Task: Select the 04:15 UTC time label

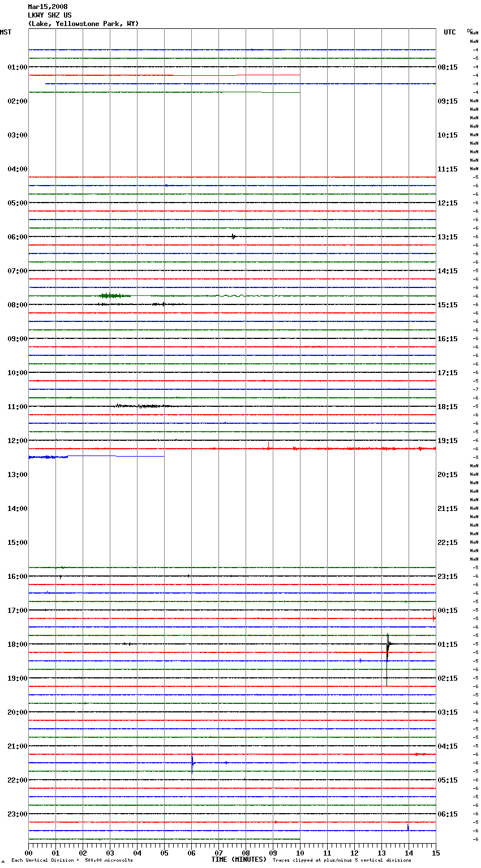Action: coord(448,746)
